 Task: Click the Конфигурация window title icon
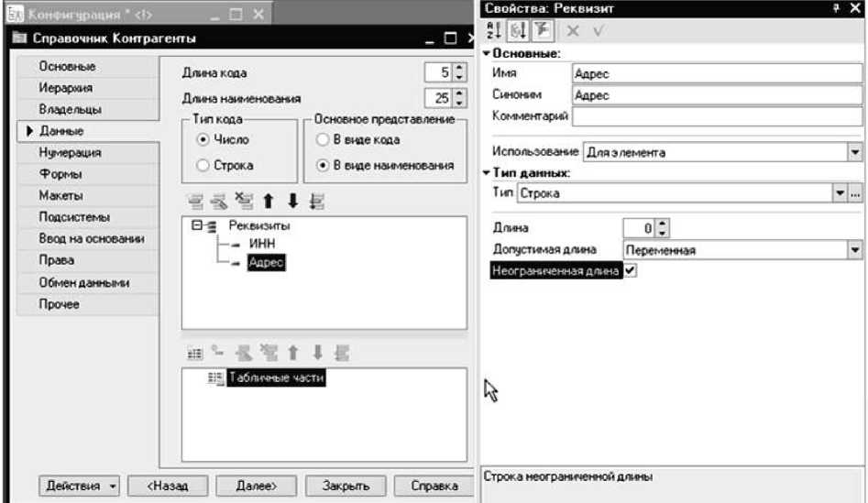15,13
